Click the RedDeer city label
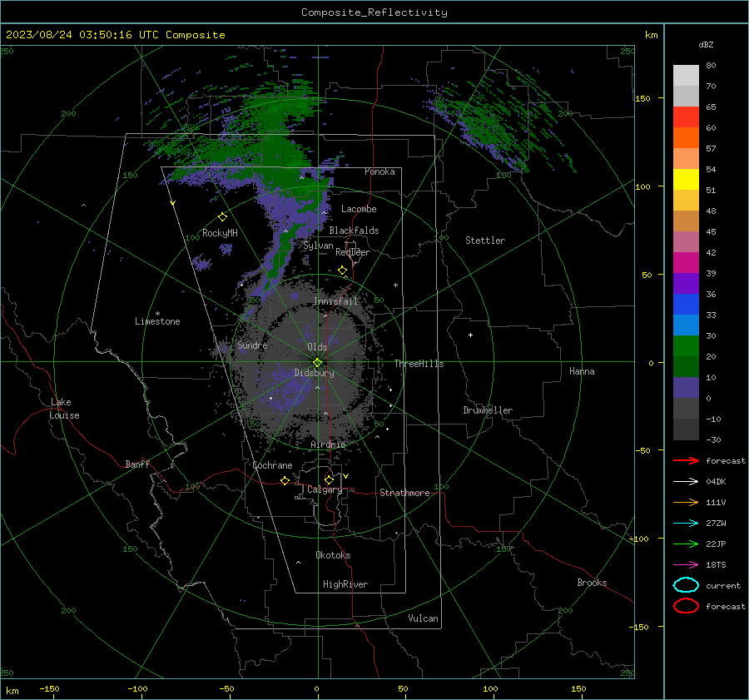 (x=353, y=252)
